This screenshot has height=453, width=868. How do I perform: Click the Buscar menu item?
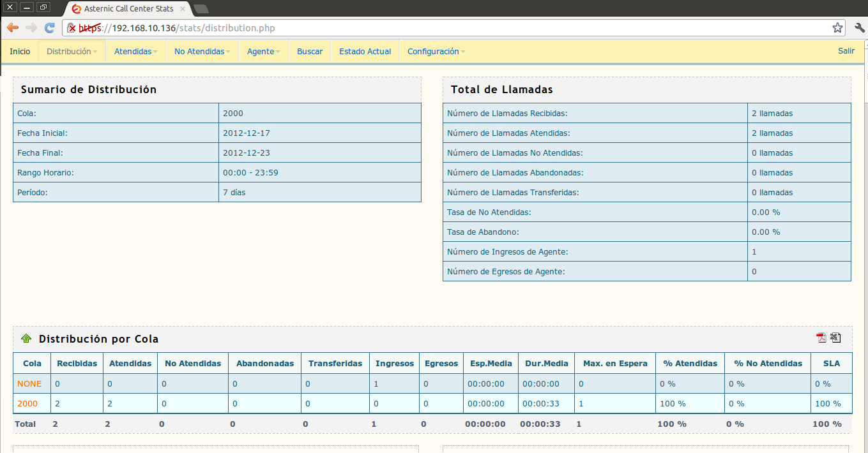pyautogui.click(x=310, y=52)
